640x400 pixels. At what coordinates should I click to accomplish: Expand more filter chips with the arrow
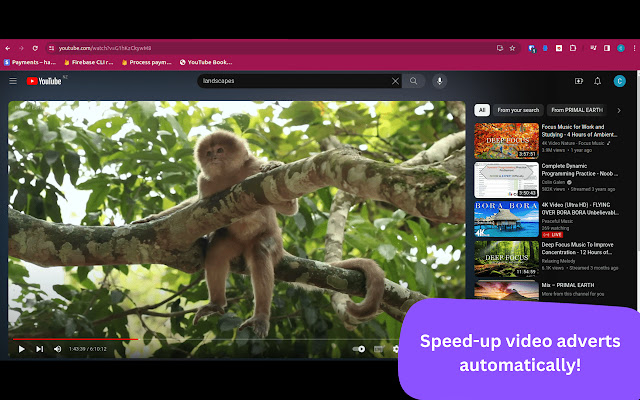click(x=618, y=110)
